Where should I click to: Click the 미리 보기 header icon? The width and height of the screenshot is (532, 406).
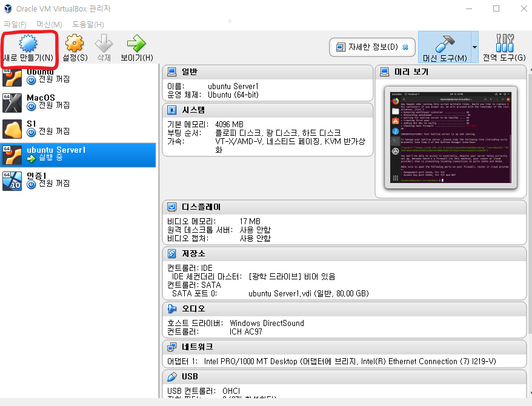click(384, 72)
